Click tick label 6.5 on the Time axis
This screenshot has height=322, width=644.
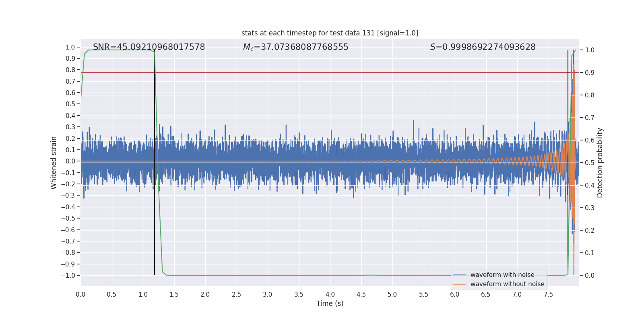pos(486,294)
